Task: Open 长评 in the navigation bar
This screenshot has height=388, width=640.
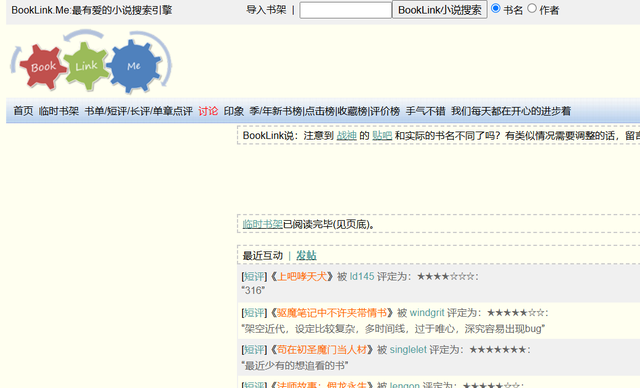Action: pyautogui.click(x=139, y=111)
